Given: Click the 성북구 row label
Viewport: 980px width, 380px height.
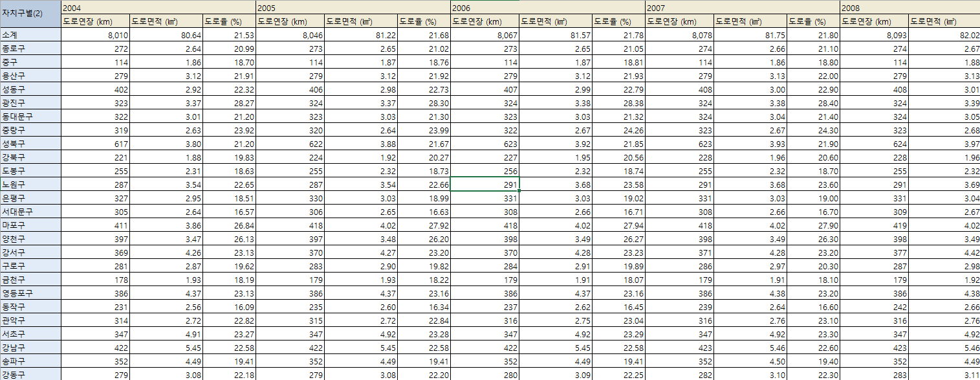Looking at the screenshot, I should click(30, 144).
